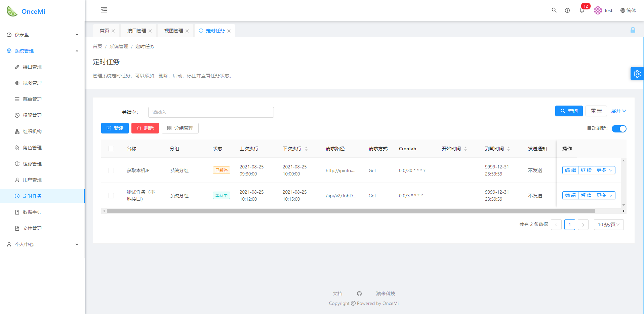This screenshot has height=314, width=644.
Task: Click the blue 新建 button
Action: [115, 128]
